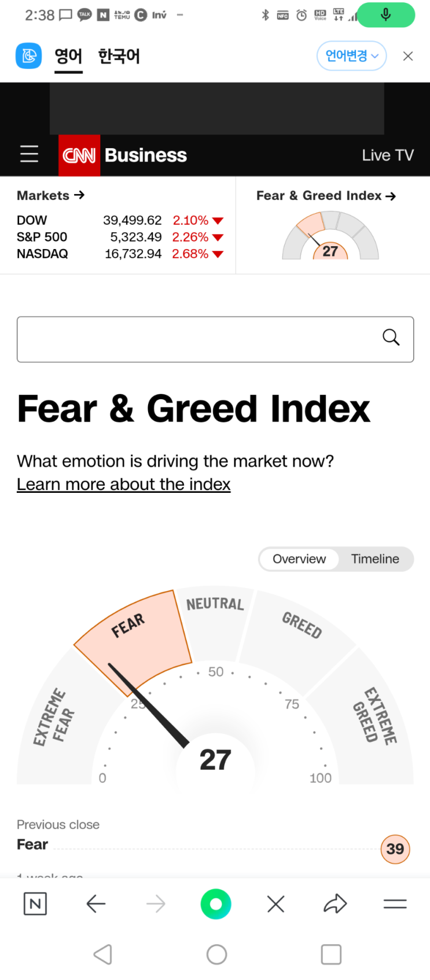
Task: Open the CNN hamburger menu
Action: tap(29, 155)
